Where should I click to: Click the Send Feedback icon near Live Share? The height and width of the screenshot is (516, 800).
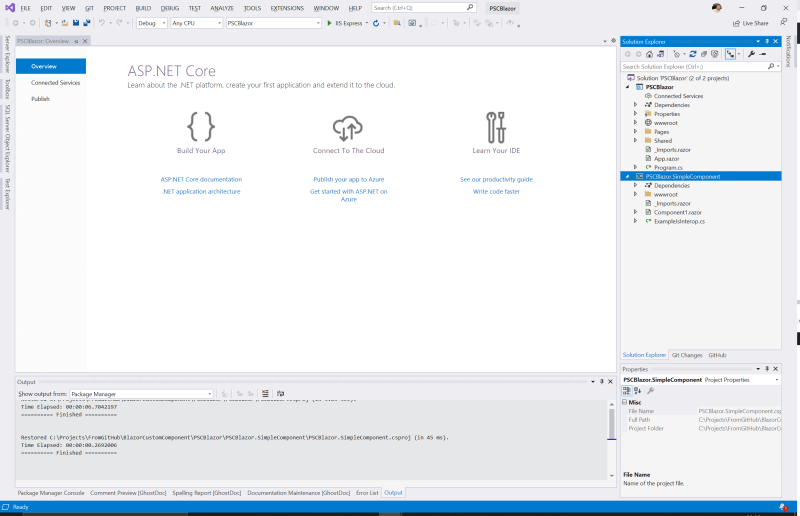coord(783,22)
